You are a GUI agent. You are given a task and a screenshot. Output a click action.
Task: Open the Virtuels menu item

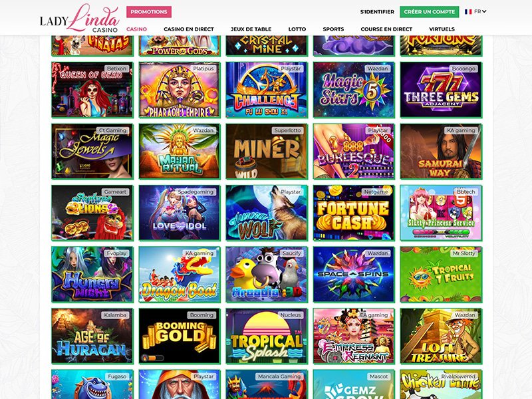tap(442, 29)
